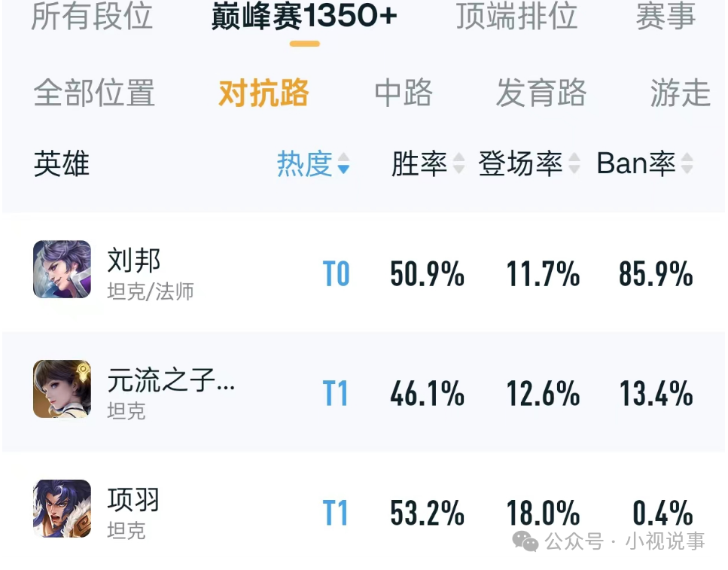Open 刘邦 hero avatar
This screenshot has width=728, height=570.
pyautogui.click(x=62, y=269)
